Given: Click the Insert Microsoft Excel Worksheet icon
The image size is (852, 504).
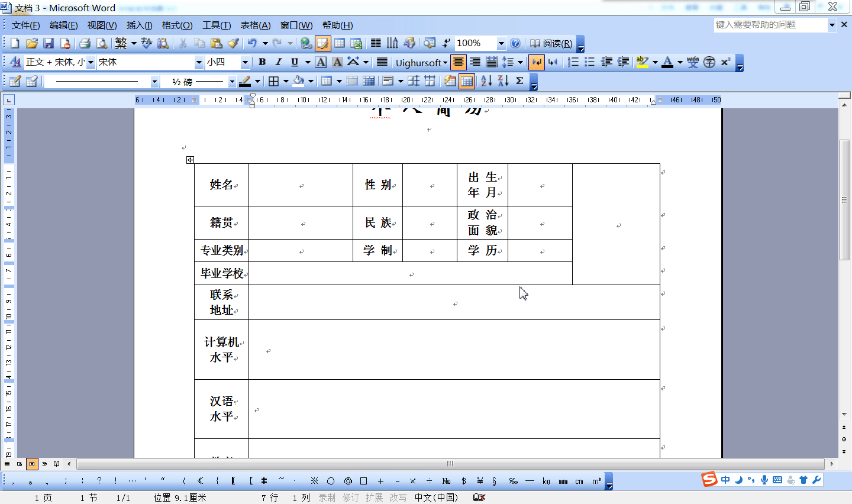Looking at the screenshot, I should [x=355, y=43].
